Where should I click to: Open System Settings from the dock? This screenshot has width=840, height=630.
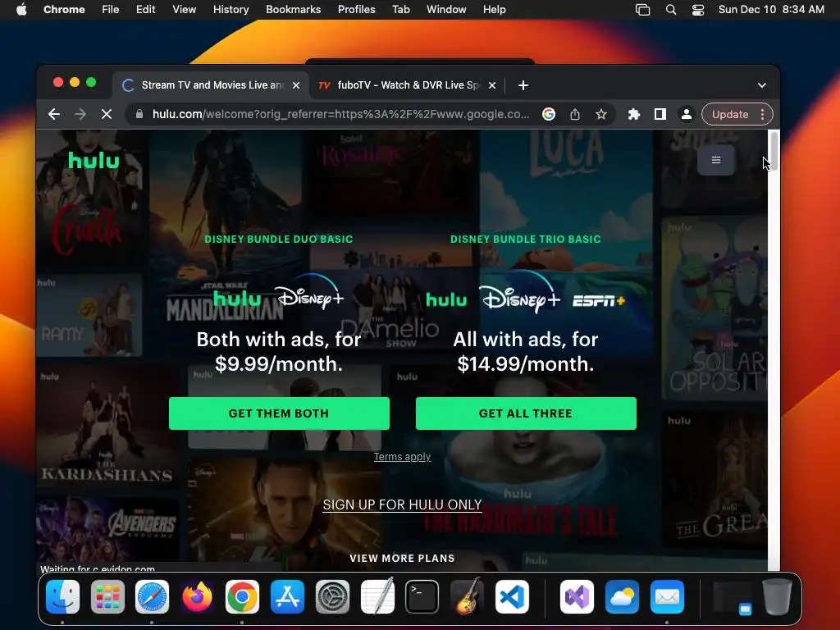pyautogui.click(x=333, y=597)
